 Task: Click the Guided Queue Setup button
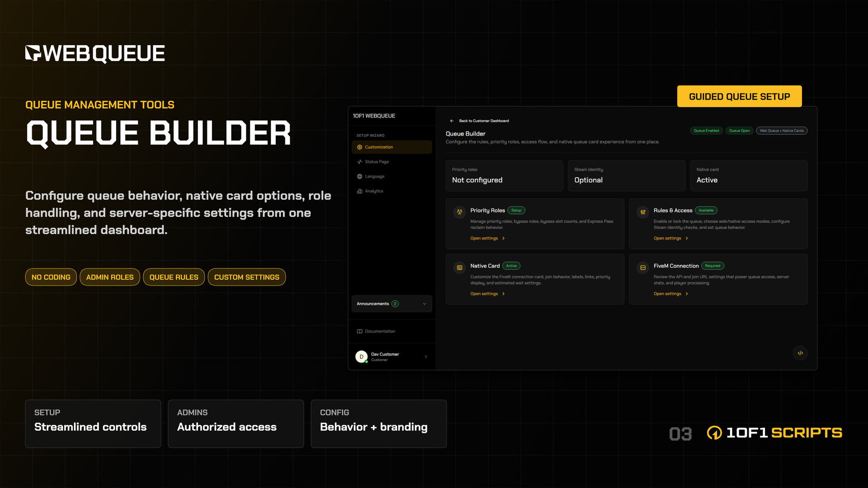tap(739, 96)
